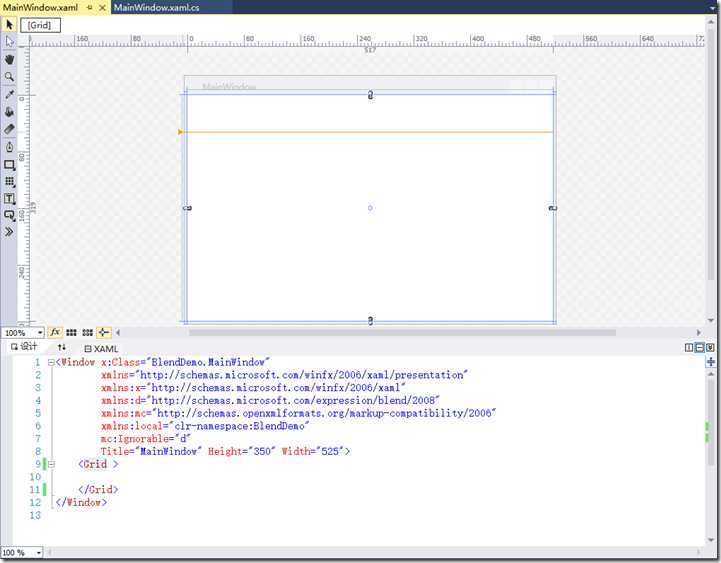Toggle the fx effects display button
This screenshot has width=721, height=563.
(x=55, y=332)
